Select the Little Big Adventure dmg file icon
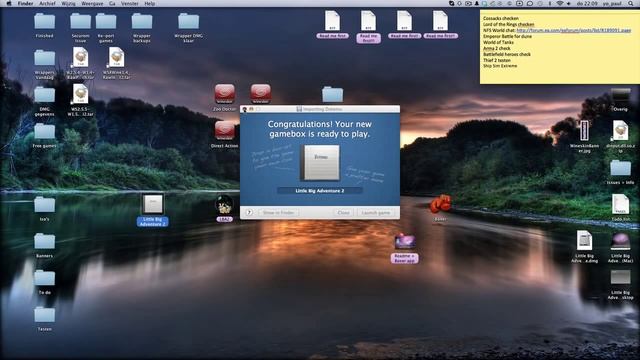640x360 pixels. click(x=584, y=241)
